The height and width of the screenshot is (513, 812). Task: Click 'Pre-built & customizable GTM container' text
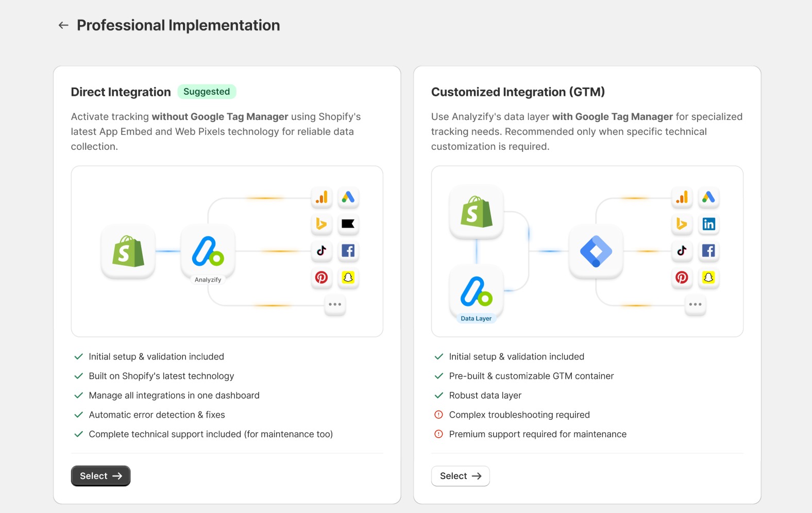(x=531, y=376)
